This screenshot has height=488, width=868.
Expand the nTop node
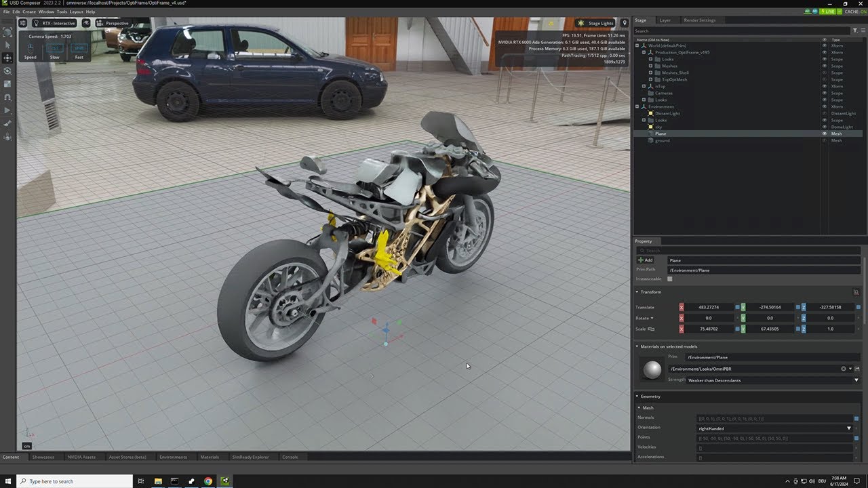coord(644,86)
